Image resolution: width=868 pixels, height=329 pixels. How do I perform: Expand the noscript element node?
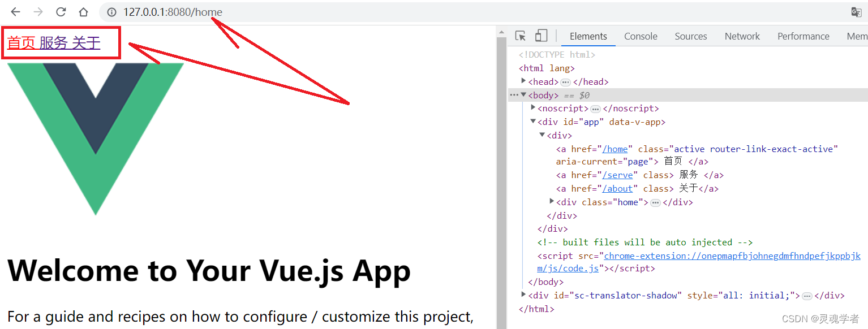coord(533,107)
